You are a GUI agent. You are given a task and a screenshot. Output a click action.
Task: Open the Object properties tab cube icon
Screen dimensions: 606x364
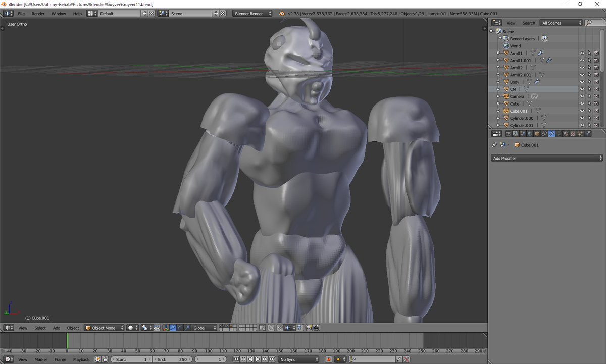pyautogui.click(x=537, y=134)
